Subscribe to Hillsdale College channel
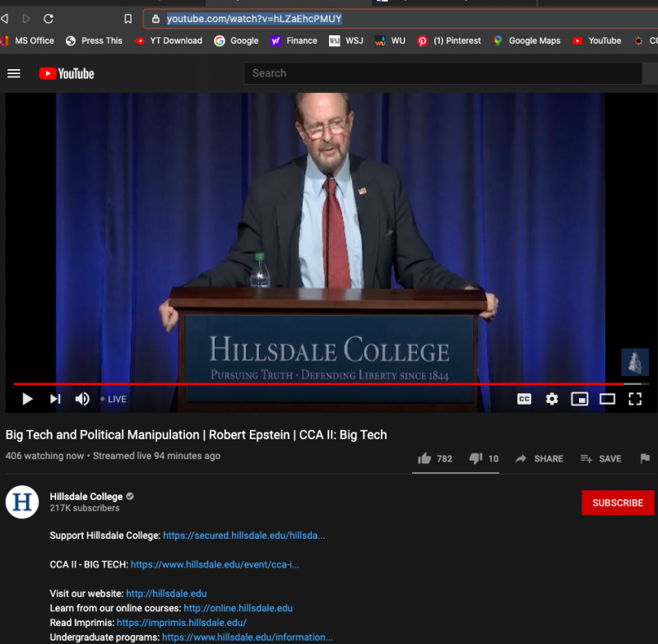Image resolution: width=658 pixels, height=644 pixels. click(617, 503)
